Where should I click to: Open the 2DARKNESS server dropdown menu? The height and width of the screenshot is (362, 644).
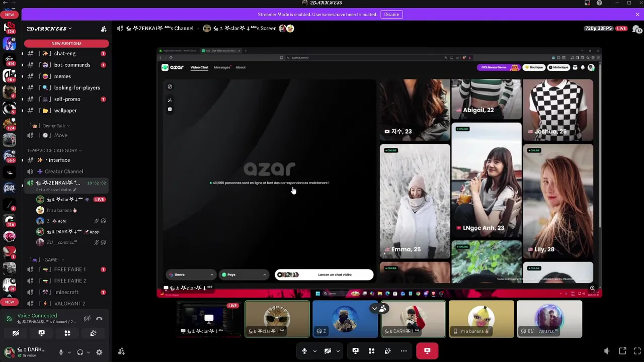point(49,29)
